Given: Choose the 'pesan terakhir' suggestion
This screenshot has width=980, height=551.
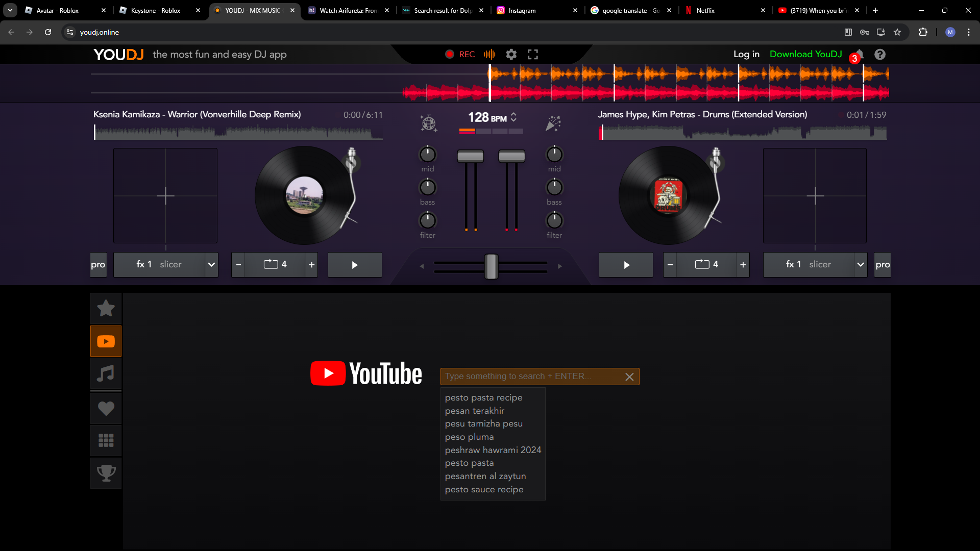Looking at the screenshot, I should (474, 411).
